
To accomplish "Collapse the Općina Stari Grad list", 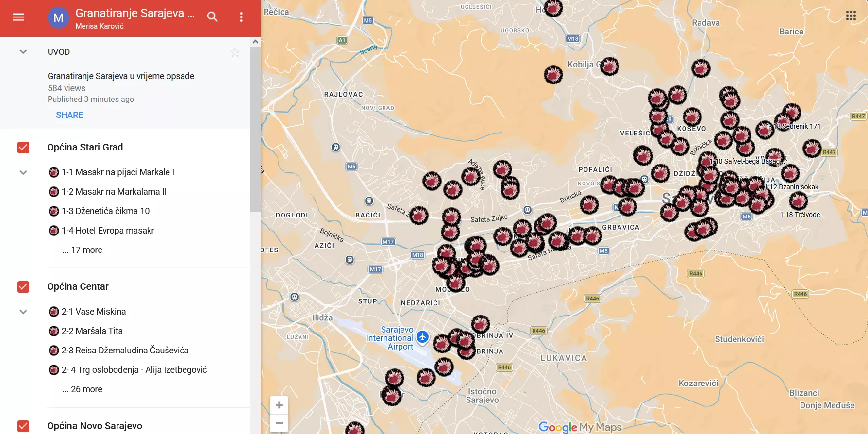I will (23, 172).
